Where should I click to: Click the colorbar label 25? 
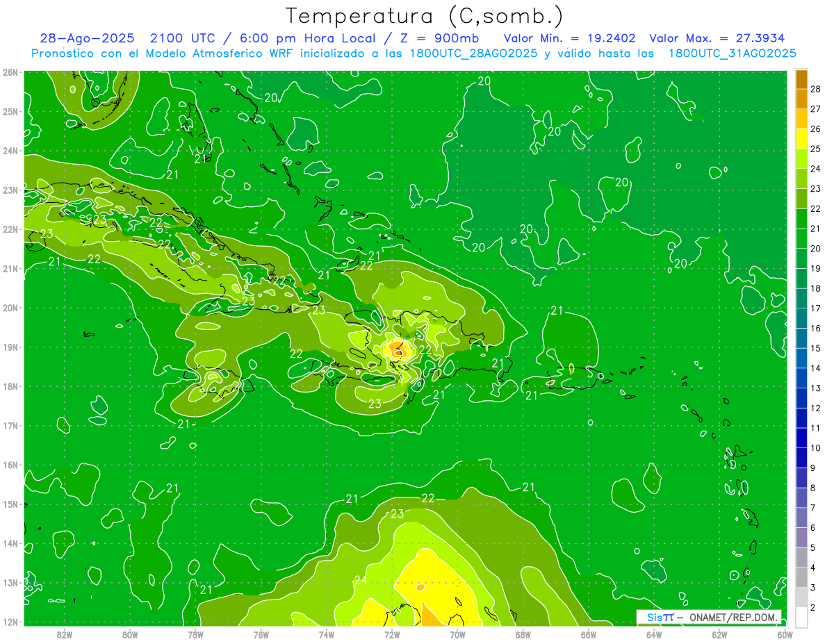click(x=816, y=148)
